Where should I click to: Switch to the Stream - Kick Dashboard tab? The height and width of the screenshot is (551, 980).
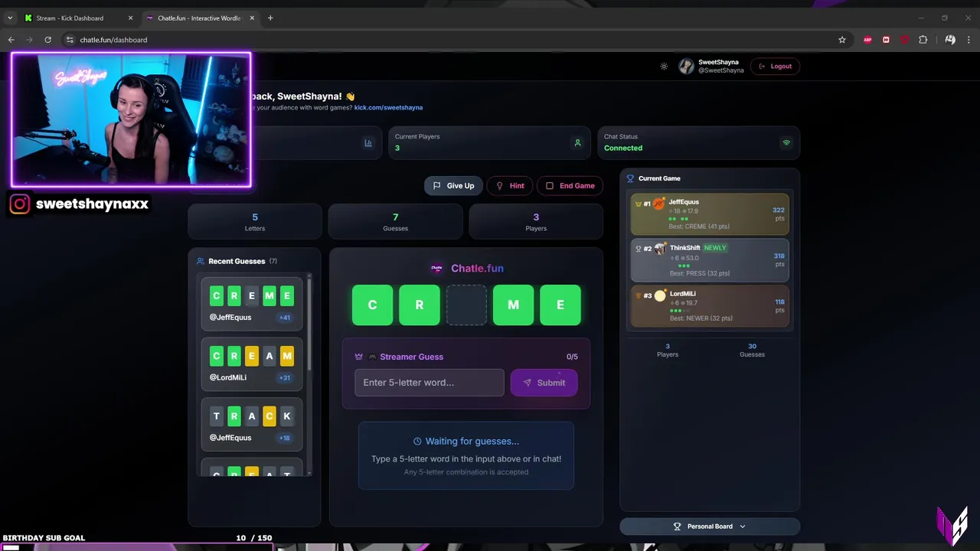tap(77, 18)
